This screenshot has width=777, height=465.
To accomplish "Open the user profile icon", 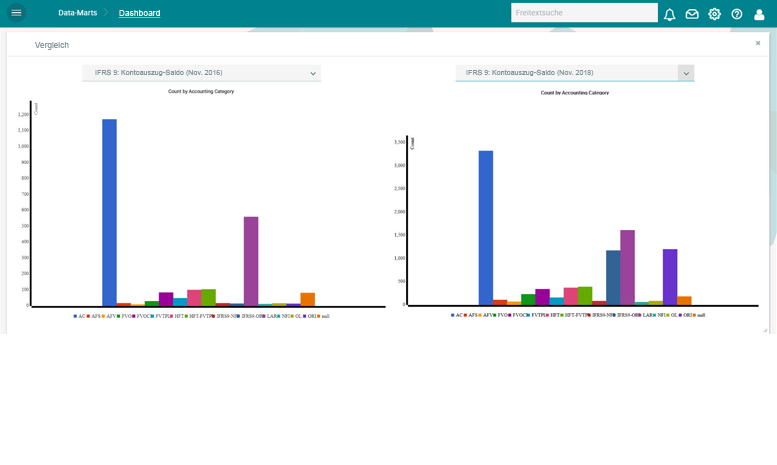I will (759, 14).
